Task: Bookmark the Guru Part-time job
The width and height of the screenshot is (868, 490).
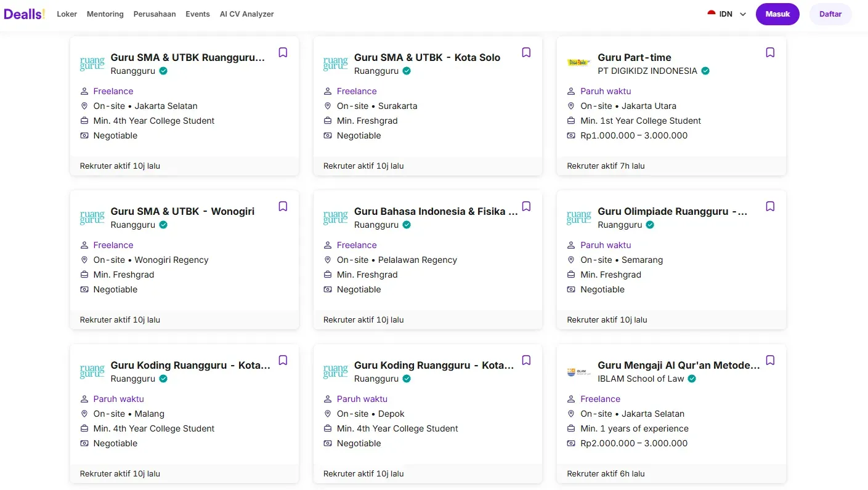Action: point(770,52)
